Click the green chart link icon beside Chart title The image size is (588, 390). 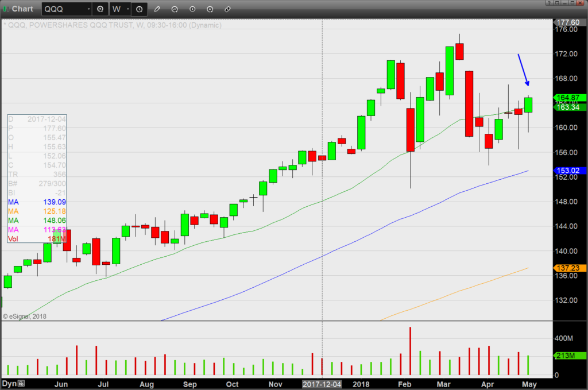(x=6, y=9)
